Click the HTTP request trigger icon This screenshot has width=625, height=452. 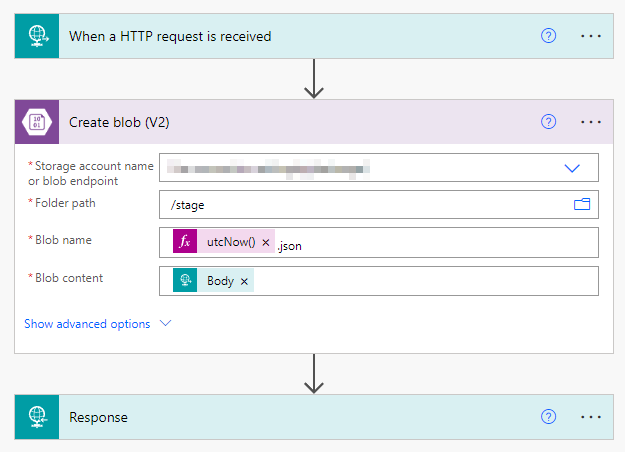[x=36, y=36]
